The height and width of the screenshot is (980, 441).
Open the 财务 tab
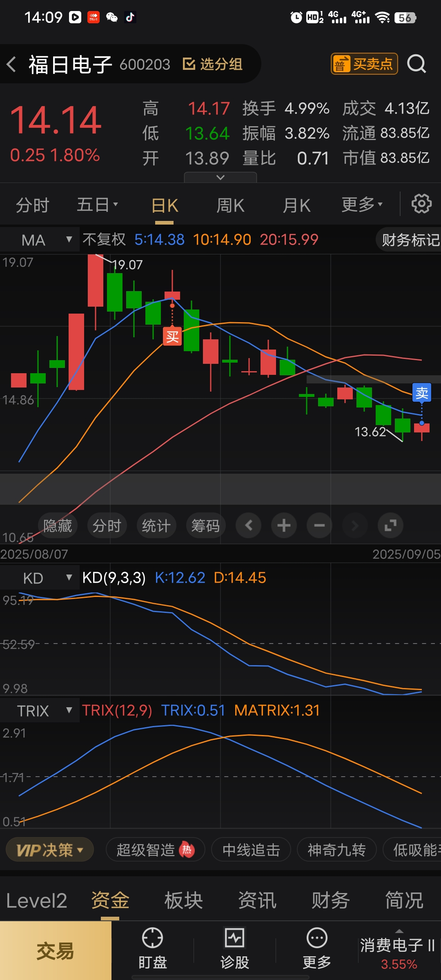coord(331,900)
